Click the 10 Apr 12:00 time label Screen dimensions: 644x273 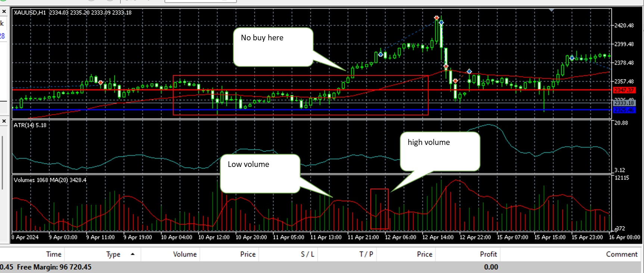(214, 237)
